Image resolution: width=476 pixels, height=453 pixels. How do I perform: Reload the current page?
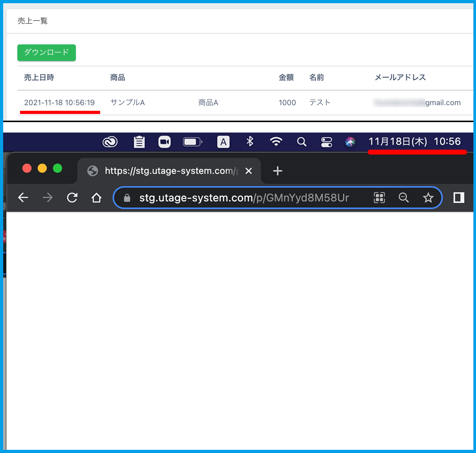point(72,198)
